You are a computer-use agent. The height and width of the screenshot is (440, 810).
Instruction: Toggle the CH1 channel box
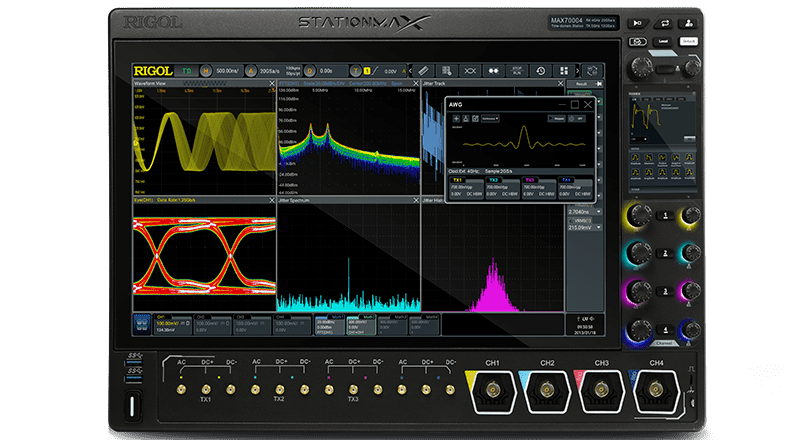point(173,325)
